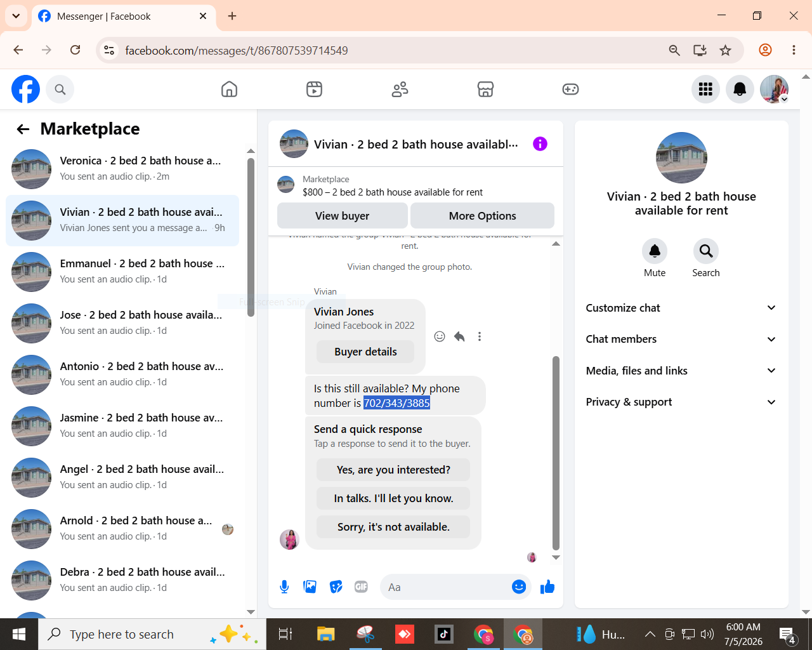Open Arnold conversation in list
Screen dimensions: 812x650
point(122,529)
